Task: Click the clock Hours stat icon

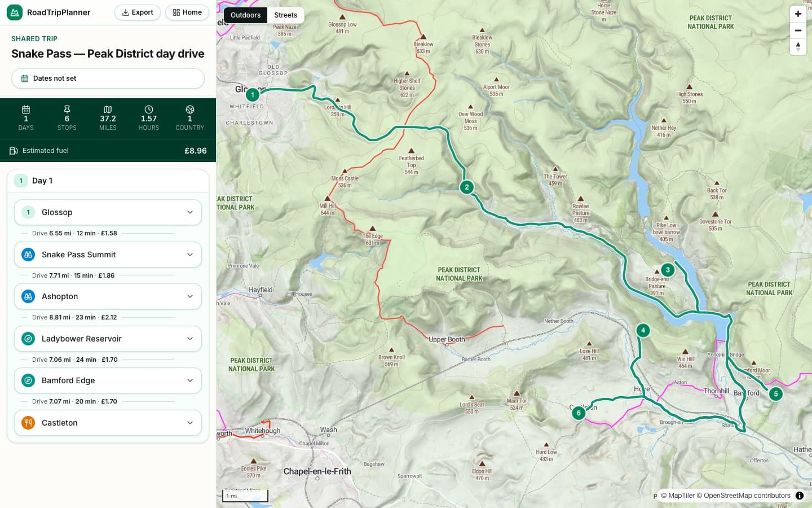Action: (x=149, y=110)
